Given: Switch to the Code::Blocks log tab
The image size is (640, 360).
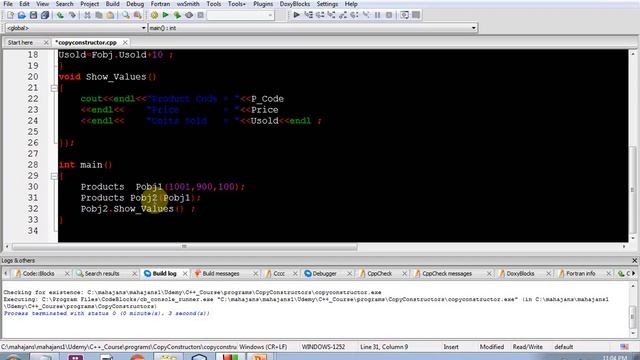Looking at the screenshot, I should pos(38,273).
